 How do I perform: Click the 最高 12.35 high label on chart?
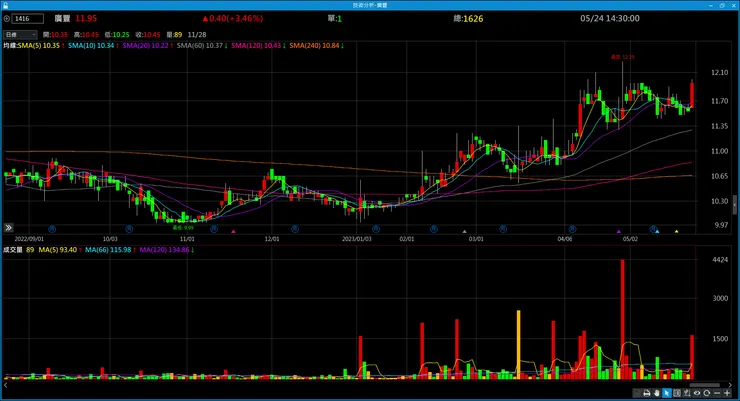coord(623,57)
